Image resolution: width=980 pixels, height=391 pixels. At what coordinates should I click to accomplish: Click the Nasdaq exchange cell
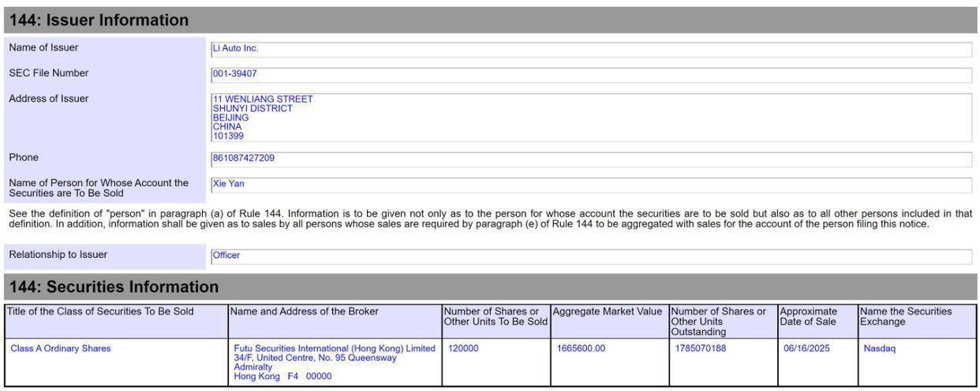click(917, 363)
